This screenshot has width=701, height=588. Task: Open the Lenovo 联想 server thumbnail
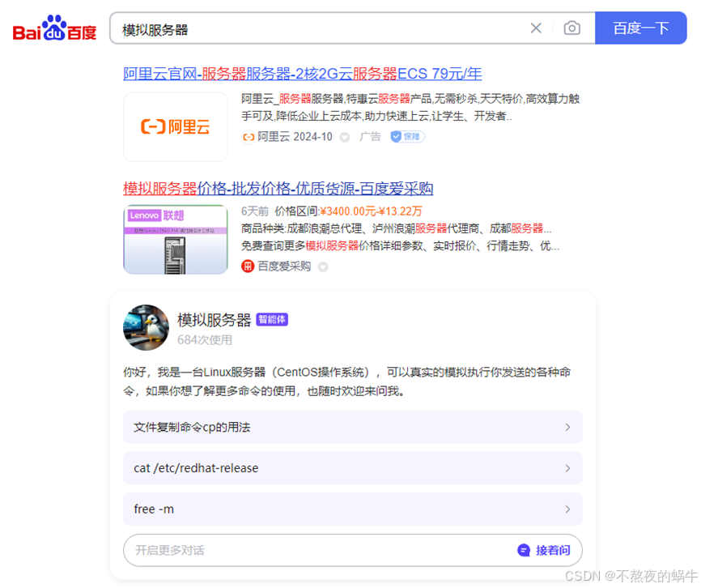click(175, 240)
